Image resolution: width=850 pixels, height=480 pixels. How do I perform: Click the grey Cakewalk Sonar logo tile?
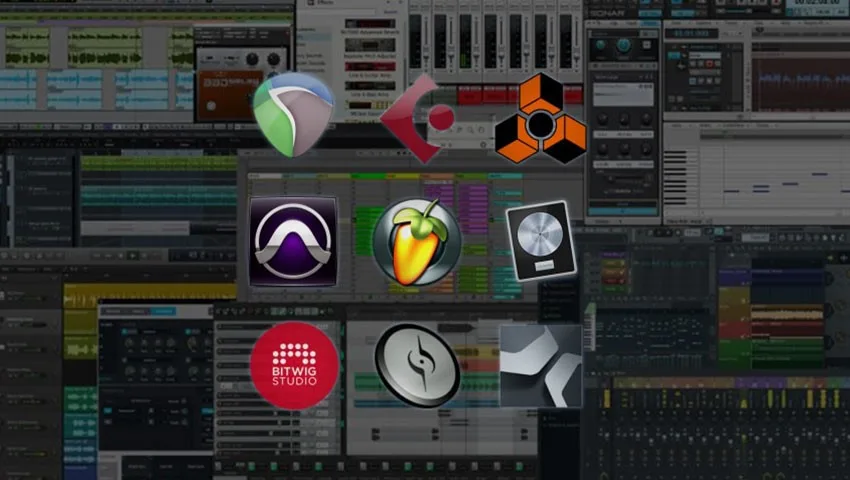[540, 366]
